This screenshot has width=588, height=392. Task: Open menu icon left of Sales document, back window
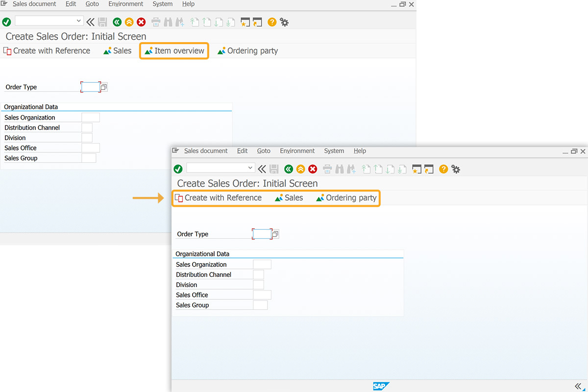(x=4, y=4)
